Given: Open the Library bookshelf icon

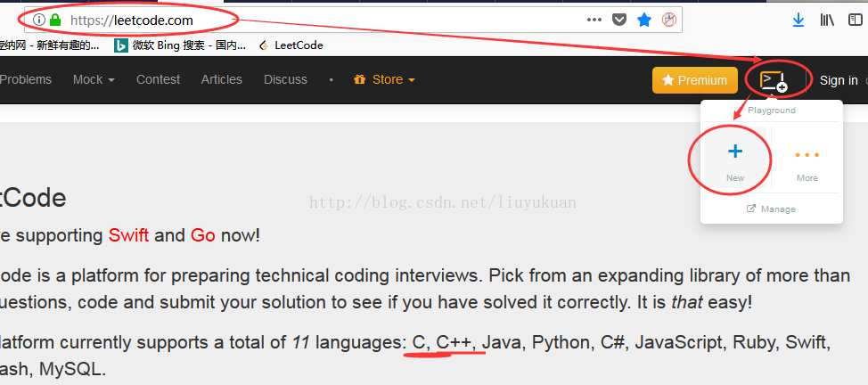Looking at the screenshot, I should point(827,20).
